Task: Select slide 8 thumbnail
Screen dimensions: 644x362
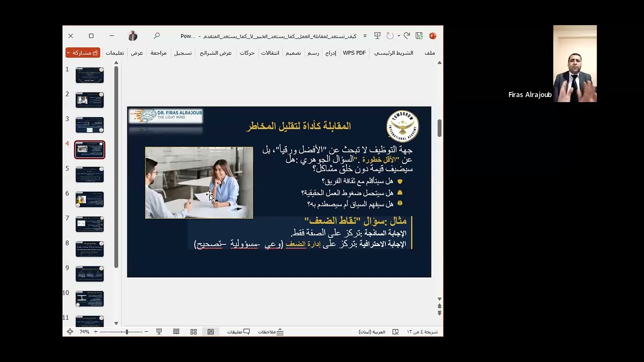Action: pos(90,249)
